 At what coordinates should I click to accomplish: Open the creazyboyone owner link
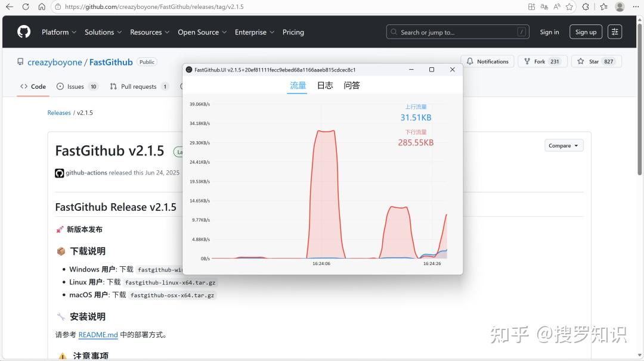point(55,63)
